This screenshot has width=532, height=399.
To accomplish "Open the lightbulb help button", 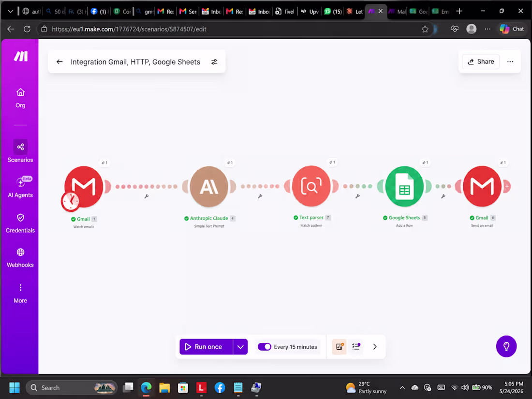I will click(x=506, y=346).
